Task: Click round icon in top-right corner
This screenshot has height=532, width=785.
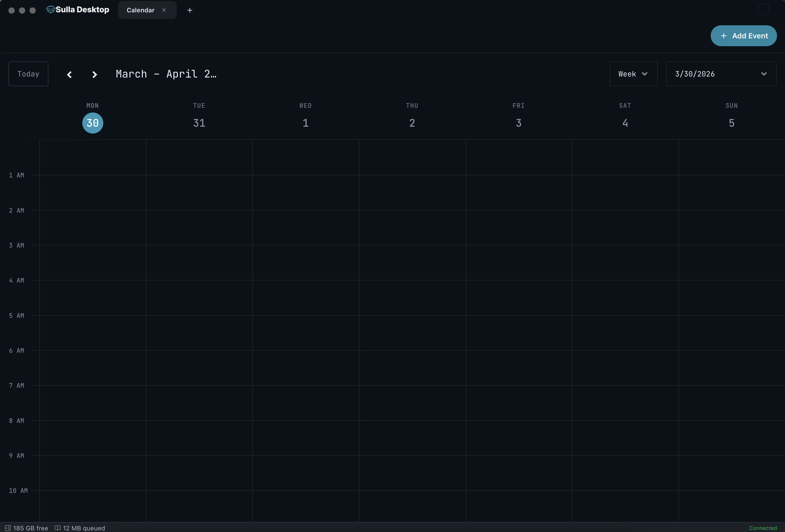Action: click(x=763, y=9)
